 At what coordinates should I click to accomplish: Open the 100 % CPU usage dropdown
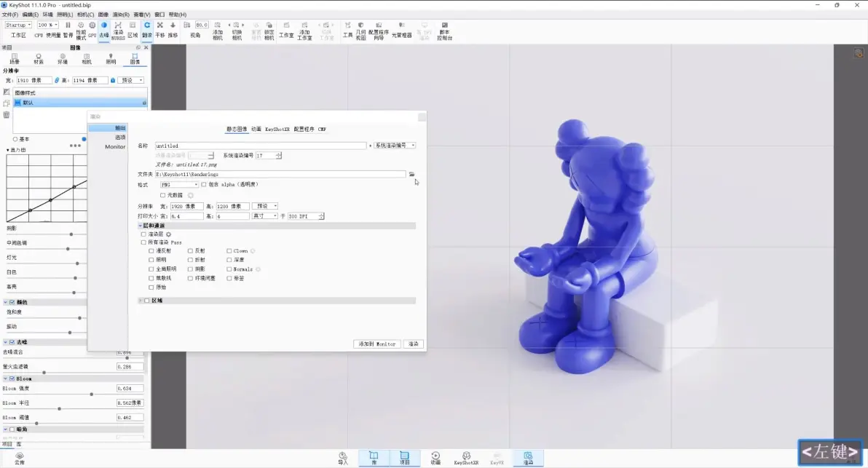(47, 25)
